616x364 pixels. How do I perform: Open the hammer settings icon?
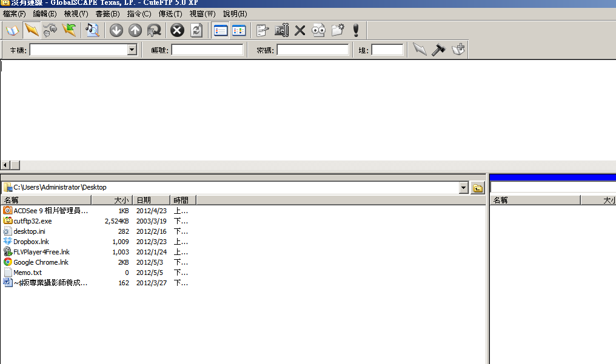tap(438, 50)
